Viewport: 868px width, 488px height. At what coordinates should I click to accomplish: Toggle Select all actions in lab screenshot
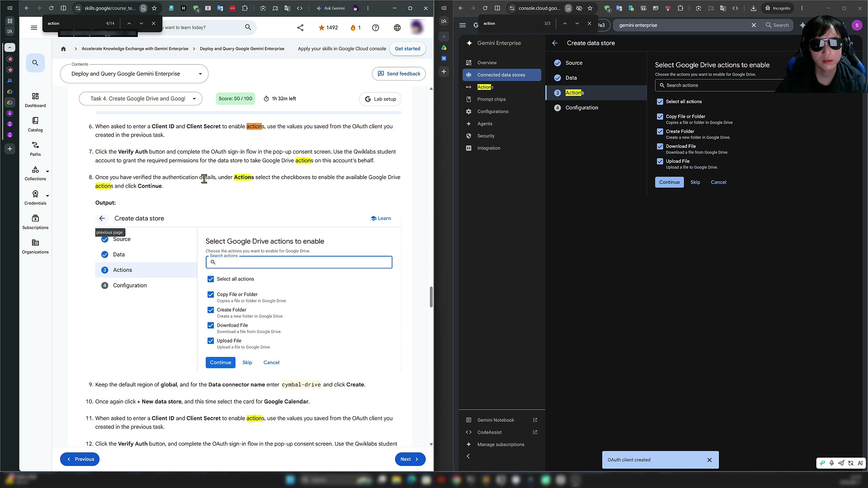pos(211,279)
